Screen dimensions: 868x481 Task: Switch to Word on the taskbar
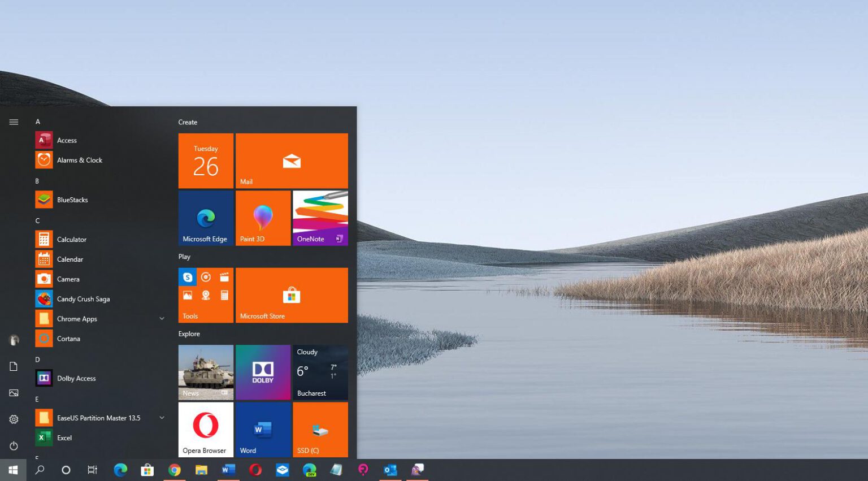(228, 470)
